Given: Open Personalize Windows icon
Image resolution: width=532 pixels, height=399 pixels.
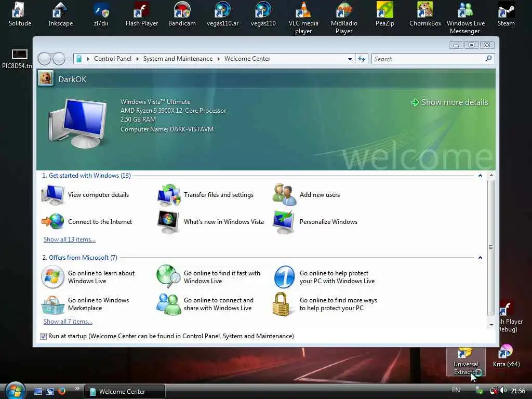Looking at the screenshot, I should point(284,222).
